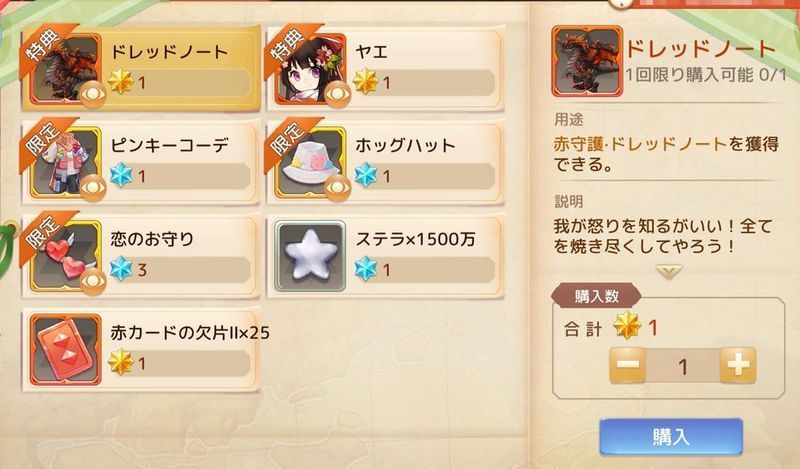Select the ステラ×1500万 silver star icon

point(310,256)
